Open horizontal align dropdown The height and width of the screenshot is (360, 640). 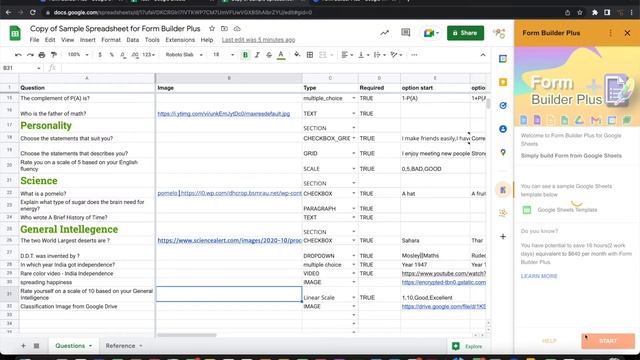tap(347, 55)
